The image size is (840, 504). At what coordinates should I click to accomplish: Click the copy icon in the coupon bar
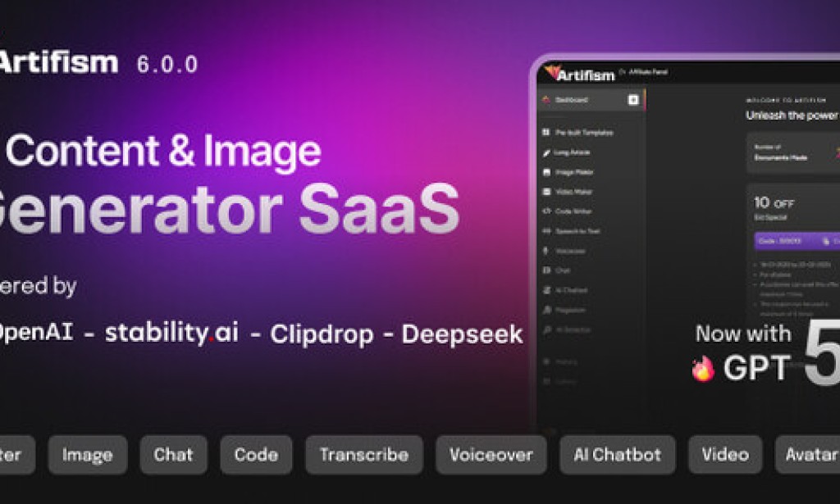click(x=825, y=241)
